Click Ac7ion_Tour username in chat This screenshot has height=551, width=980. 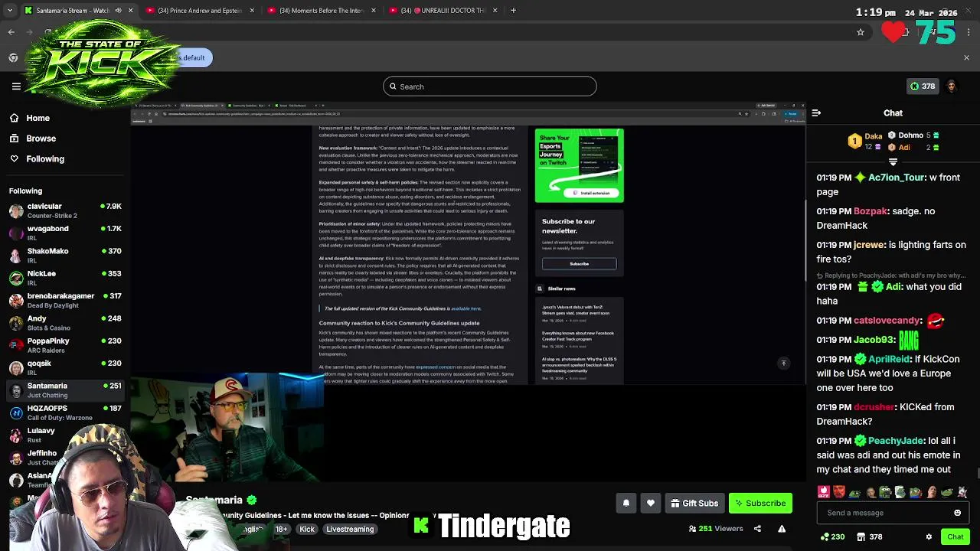point(896,178)
